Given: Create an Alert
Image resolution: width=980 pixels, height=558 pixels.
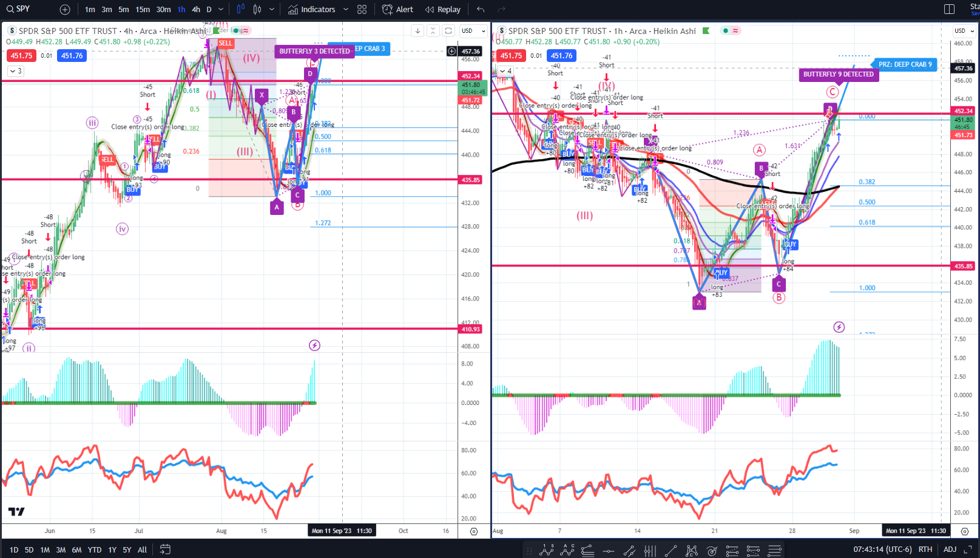Looking at the screenshot, I should coord(397,10).
